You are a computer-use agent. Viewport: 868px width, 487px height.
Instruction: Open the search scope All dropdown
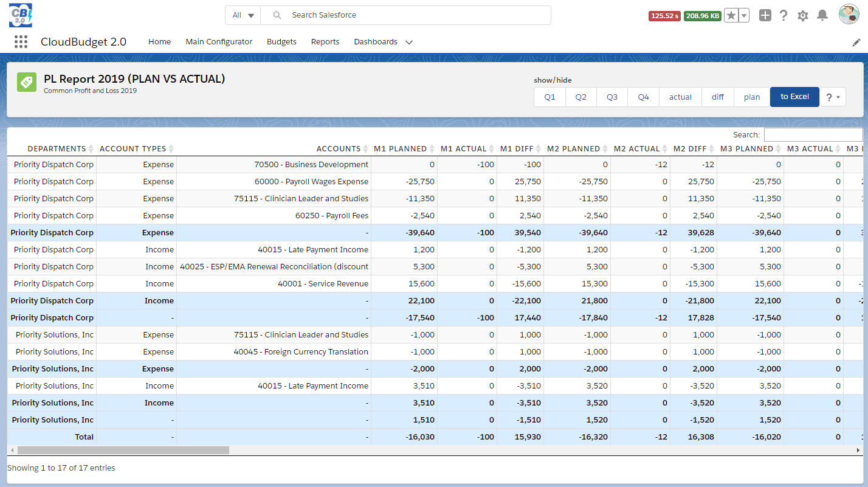(243, 15)
